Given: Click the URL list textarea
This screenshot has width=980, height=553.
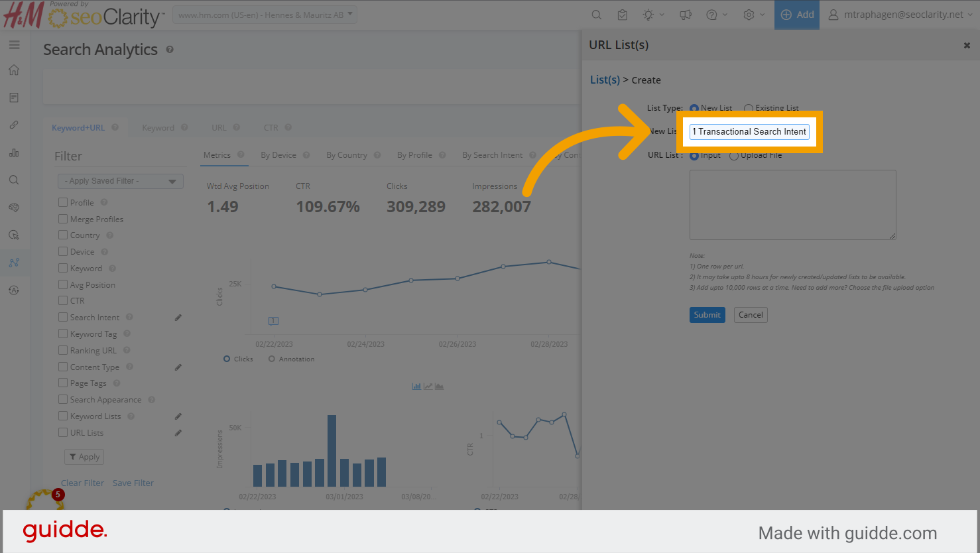Looking at the screenshot, I should (793, 205).
